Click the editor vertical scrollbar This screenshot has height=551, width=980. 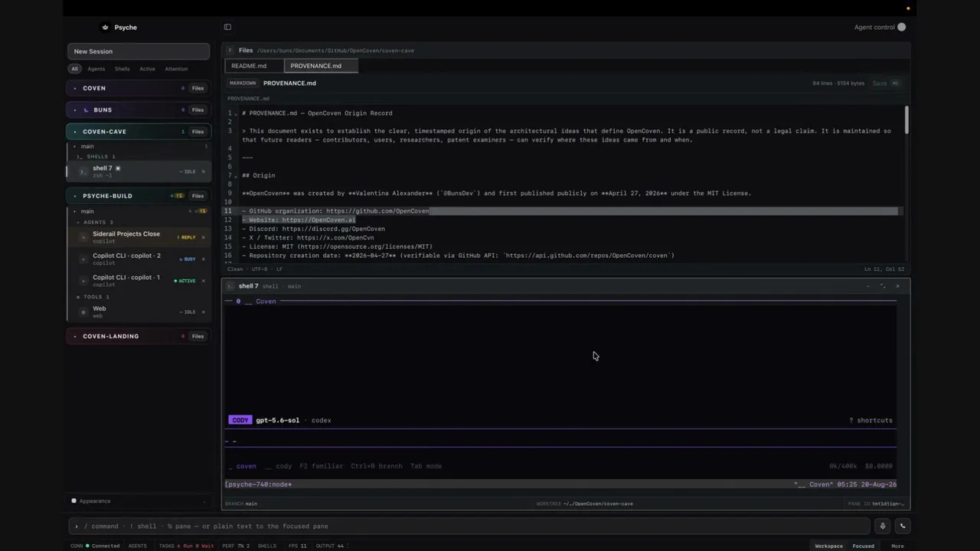(x=906, y=119)
